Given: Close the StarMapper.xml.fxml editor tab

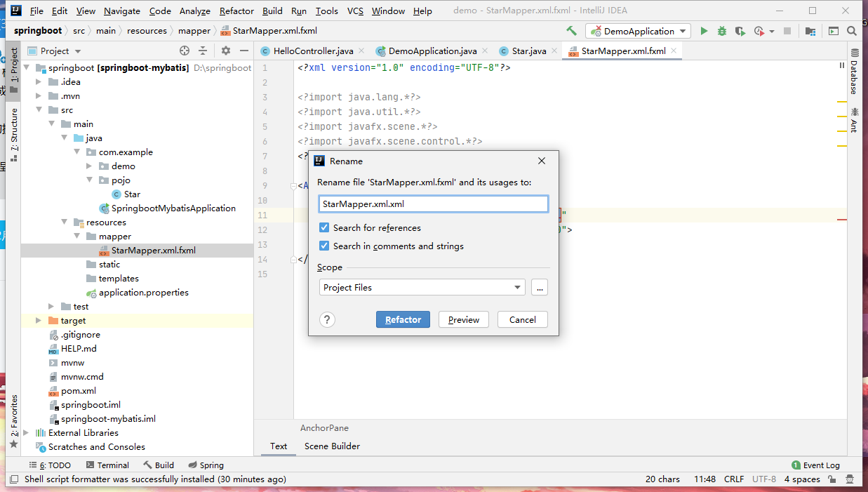Looking at the screenshot, I should (674, 51).
